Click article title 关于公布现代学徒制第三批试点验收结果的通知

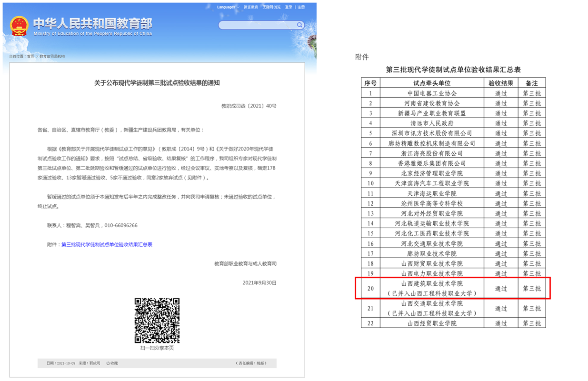[x=157, y=83]
